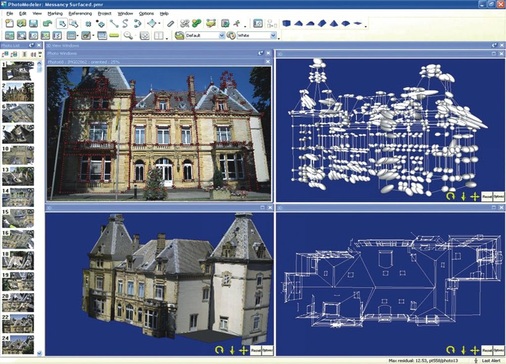Viewport: 506px width, 364px height.
Task: Click the Options button in ellipsoid 3D view
Action: click(x=498, y=196)
